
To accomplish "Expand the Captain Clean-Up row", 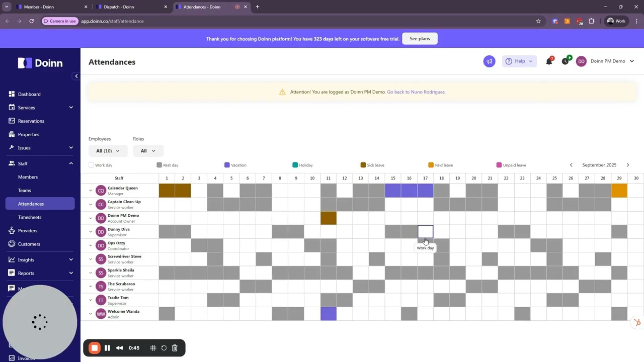I will [91, 204].
